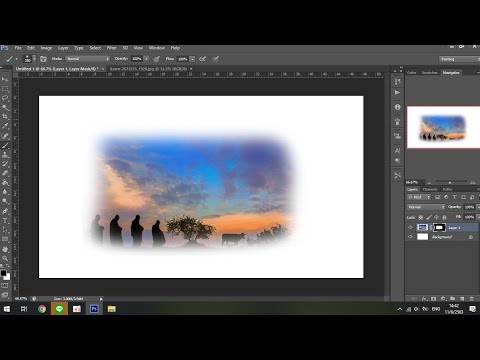480x360 pixels.
Task: Select the Eraser tool
Action: tap(5, 173)
